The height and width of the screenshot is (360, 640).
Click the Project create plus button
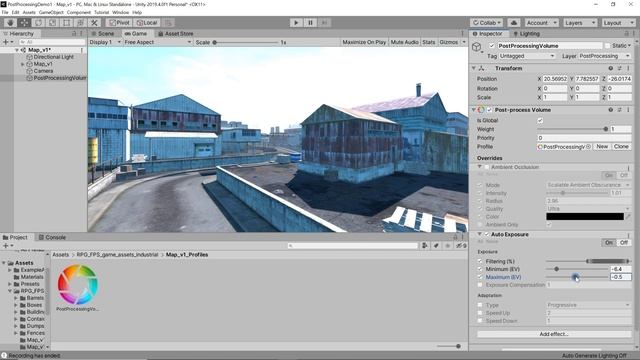coord(7,245)
